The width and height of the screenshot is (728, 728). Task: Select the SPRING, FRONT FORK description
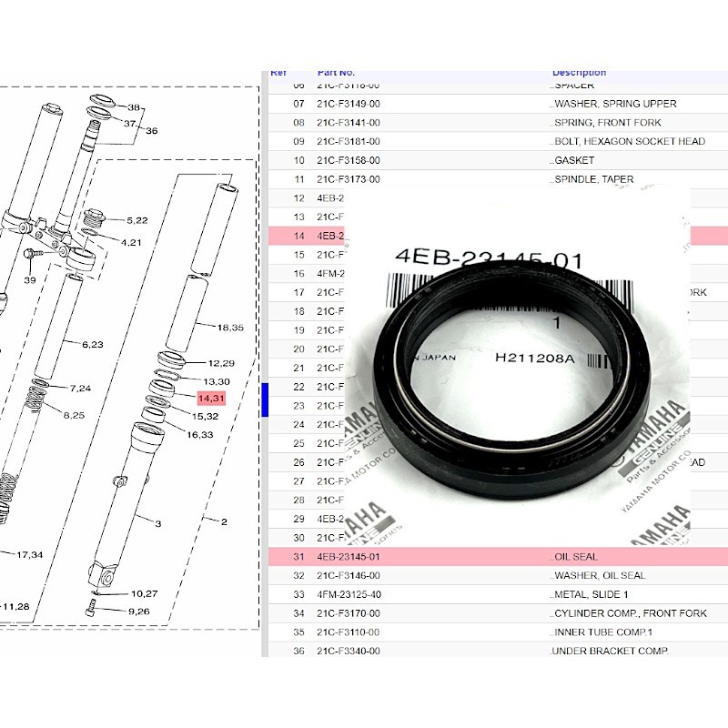coord(605,123)
